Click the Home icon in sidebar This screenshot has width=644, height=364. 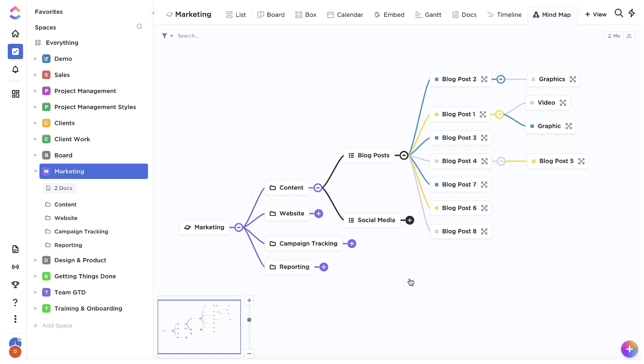[x=15, y=34]
